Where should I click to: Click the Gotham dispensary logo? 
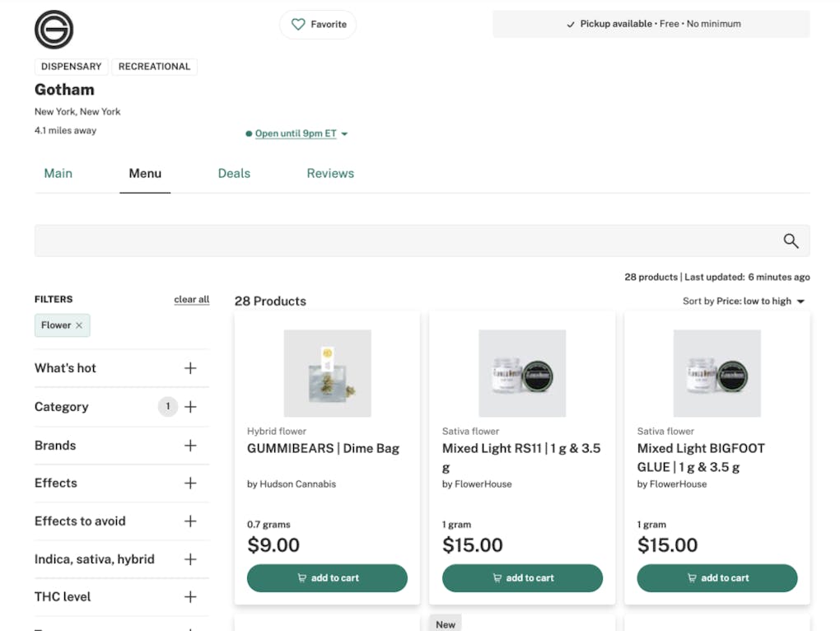[54, 30]
